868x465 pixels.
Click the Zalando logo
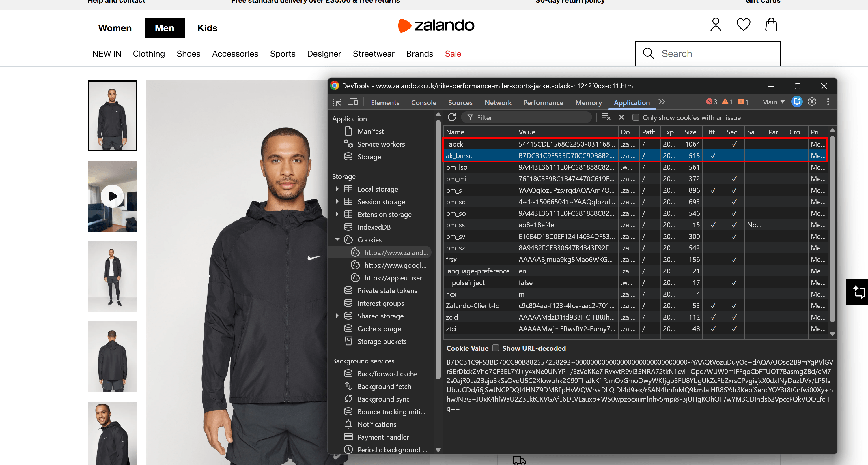[436, 25]
